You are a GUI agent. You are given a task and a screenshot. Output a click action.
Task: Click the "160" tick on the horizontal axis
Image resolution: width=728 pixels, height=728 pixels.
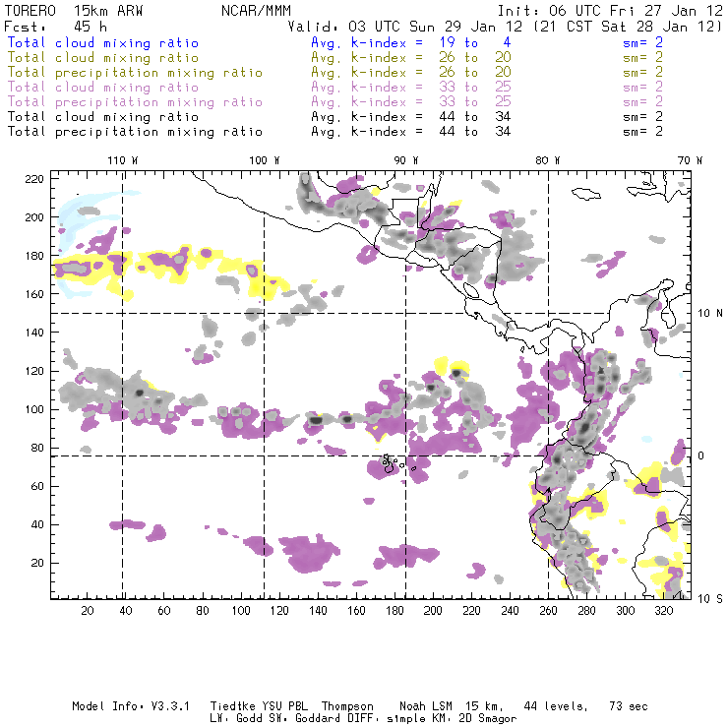[x=356, y=611]
